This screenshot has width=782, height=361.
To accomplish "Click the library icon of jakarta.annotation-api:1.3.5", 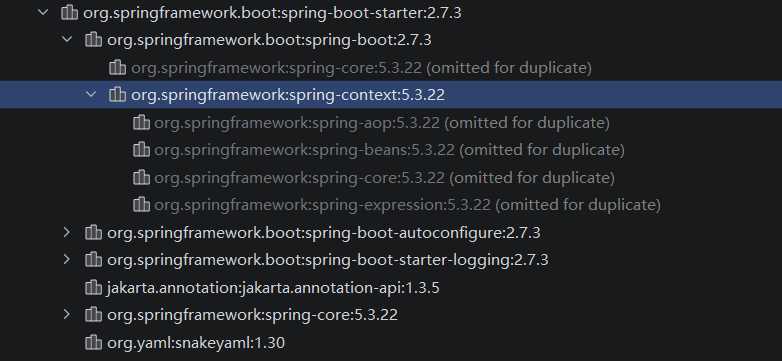I will pos(93,287).
